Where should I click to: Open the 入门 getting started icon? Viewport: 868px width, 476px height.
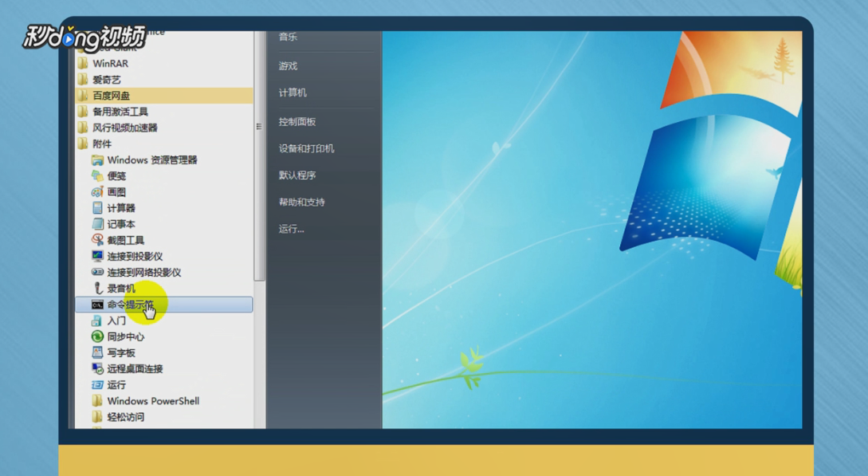click(x=97, y=321)
